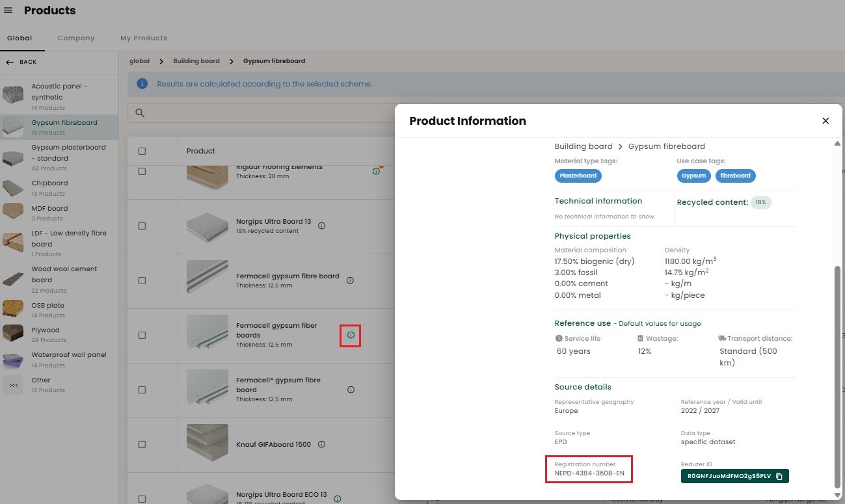Click info icon beside Fermacell gypsum fibre board
Viewport: 845px width, 504px height.
[350, 281]
